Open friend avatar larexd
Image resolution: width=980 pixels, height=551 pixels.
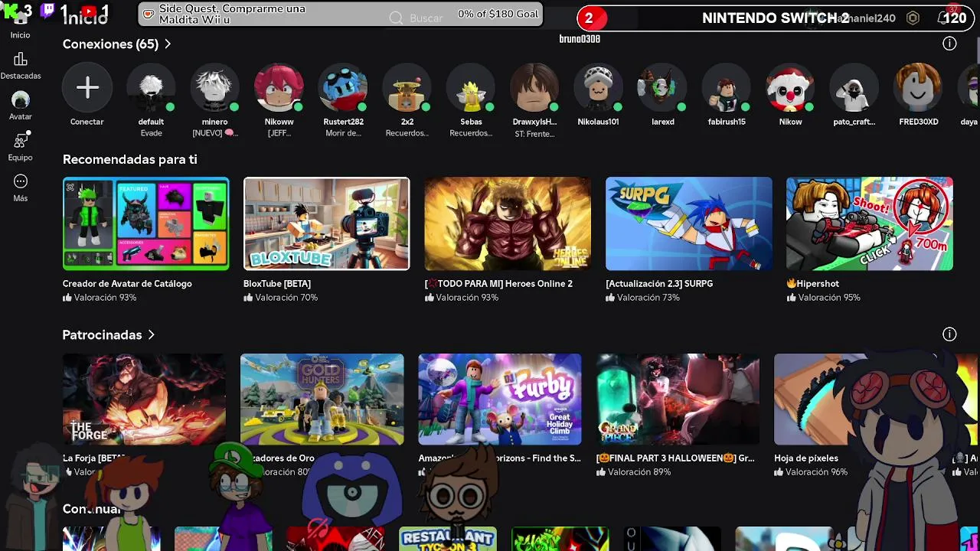(662, 88)
